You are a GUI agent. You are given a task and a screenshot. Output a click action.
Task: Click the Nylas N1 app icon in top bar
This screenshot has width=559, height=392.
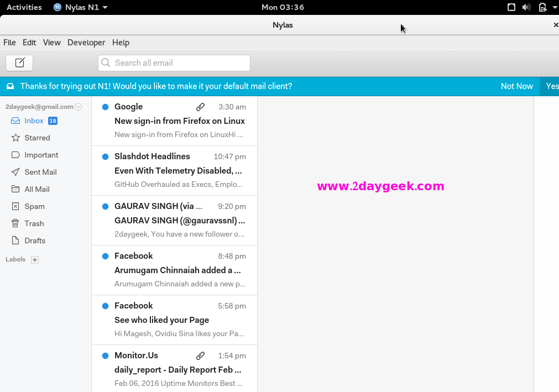pyautogui.click(x=58, y=7)
